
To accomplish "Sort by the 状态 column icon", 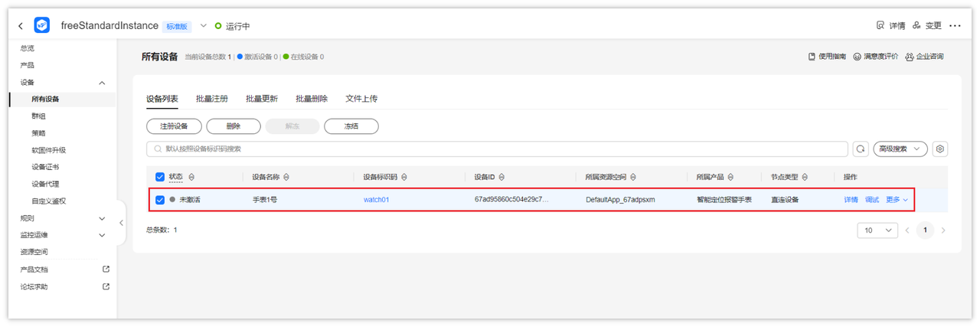I will (191, 177).
